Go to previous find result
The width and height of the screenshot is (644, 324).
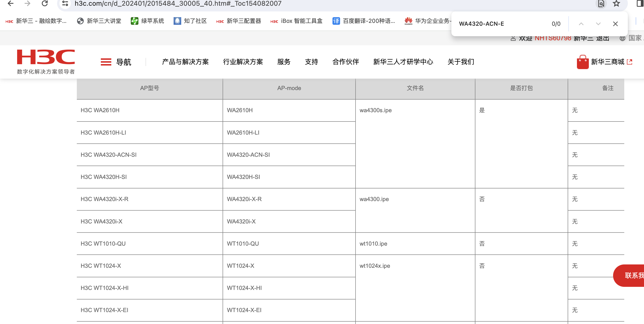pyautogui.click(x=581, y=24)
